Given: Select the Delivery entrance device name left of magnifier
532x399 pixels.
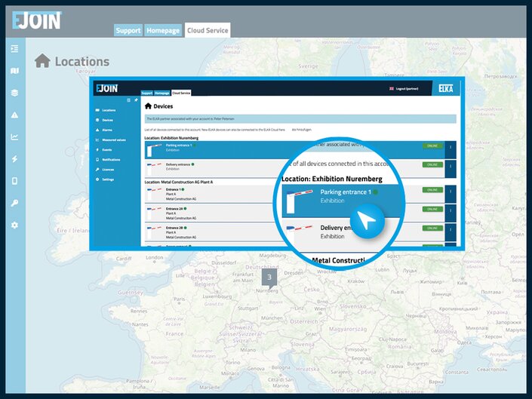Looking at the screenshot, I should [178, 164].
